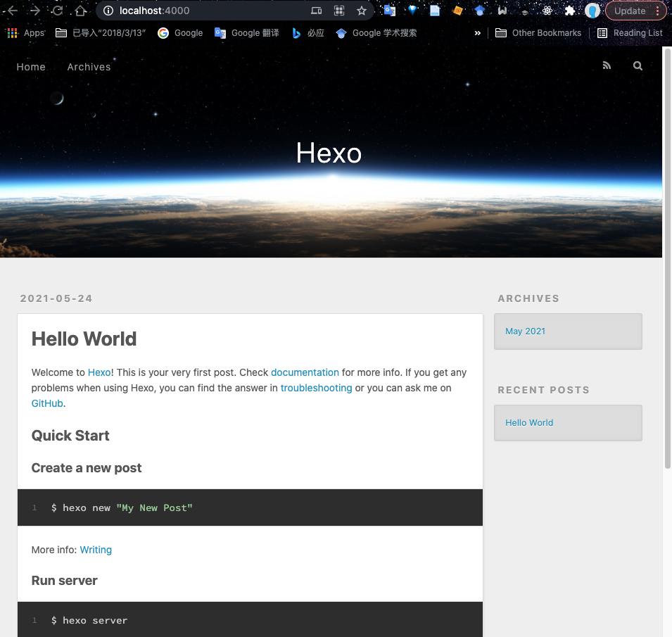This screenshot has width=672, height=637.
Task: Click the Run server heading
Action: (64, 581)
